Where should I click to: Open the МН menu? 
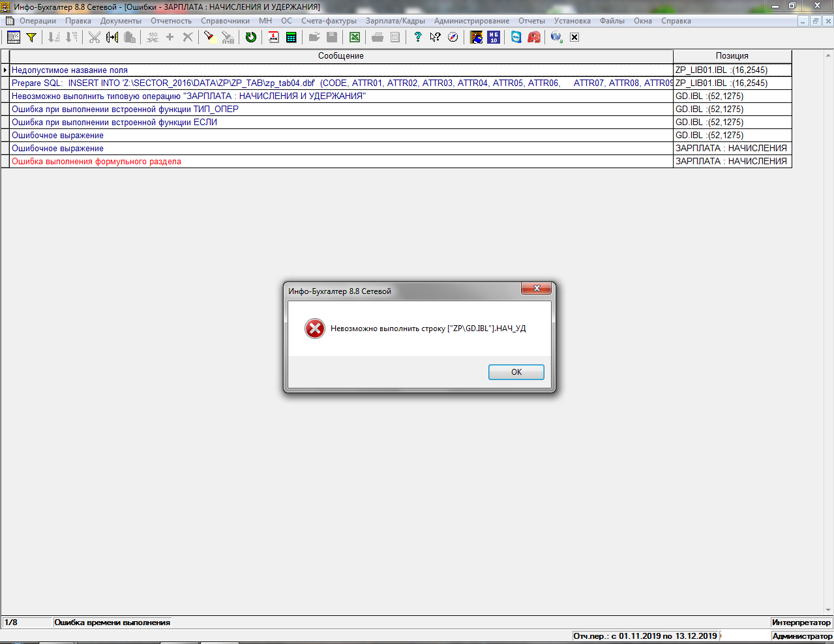pos(265,21)
